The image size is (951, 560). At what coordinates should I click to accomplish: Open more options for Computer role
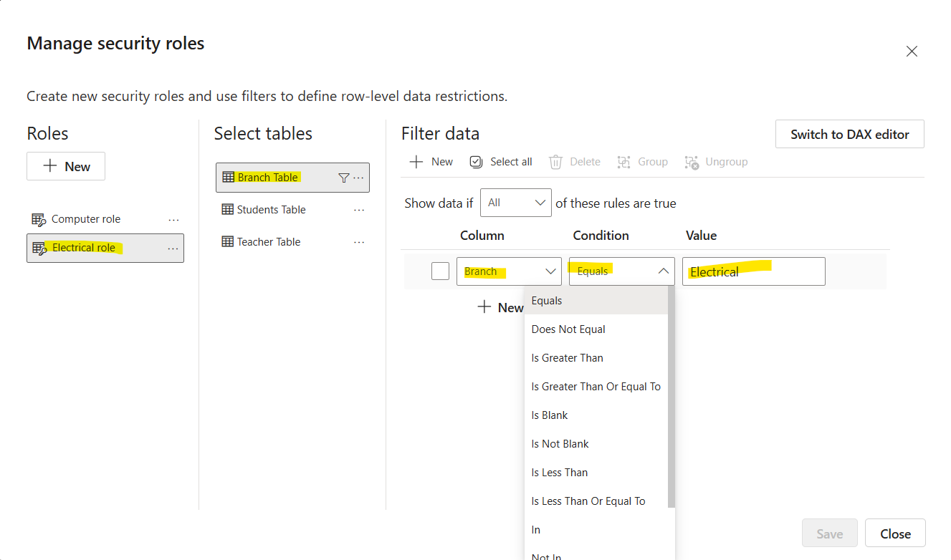coord(173,219)
